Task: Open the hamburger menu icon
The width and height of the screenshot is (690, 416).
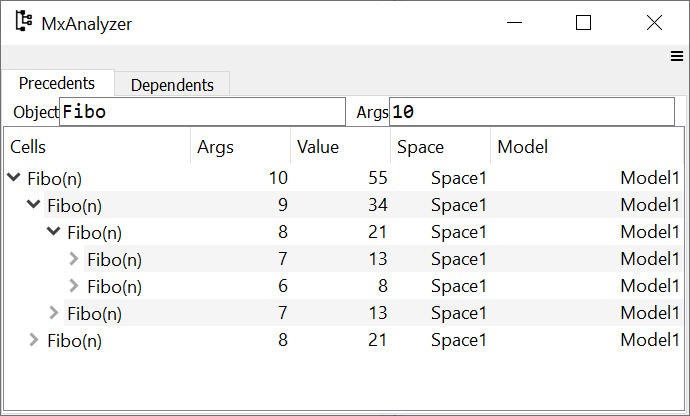Action: pyautogui.click(x=677, y=57)
